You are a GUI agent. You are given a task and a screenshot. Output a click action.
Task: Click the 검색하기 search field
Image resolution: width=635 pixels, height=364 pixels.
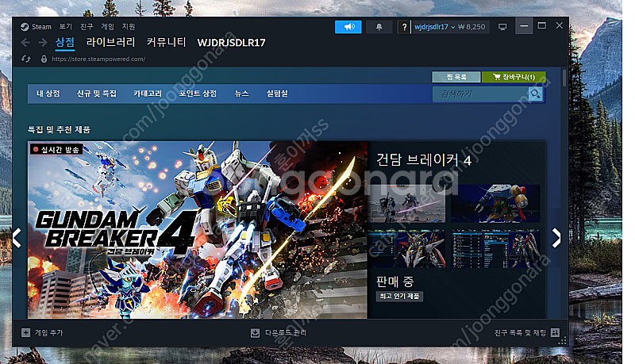[x=480, y=94]
